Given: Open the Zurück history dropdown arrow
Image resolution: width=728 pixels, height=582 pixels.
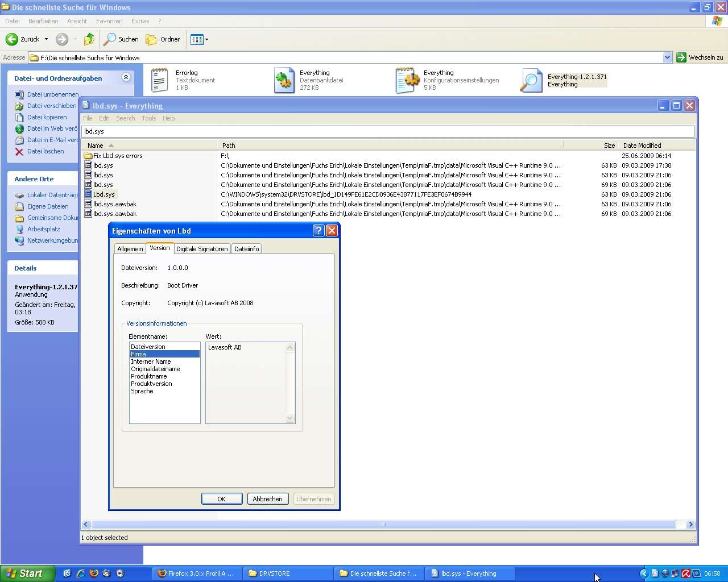Looking at the screenshot, I should [47, 39].
